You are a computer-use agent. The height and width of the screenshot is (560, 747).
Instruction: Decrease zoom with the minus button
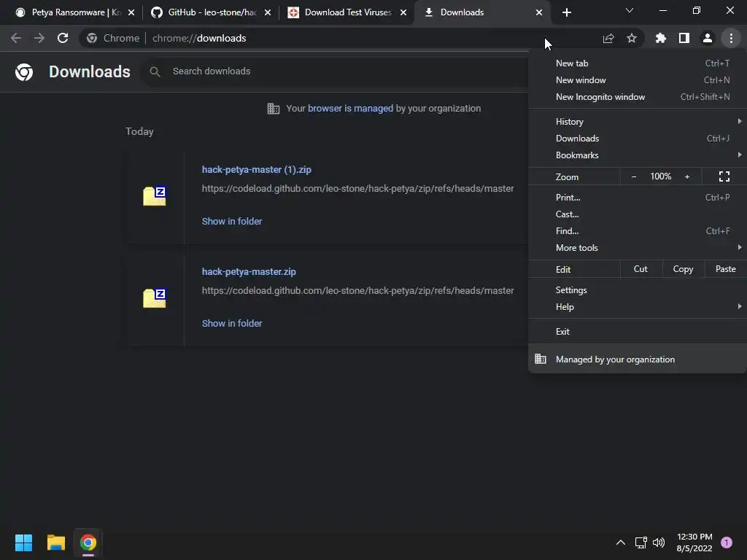coord(634,176)
